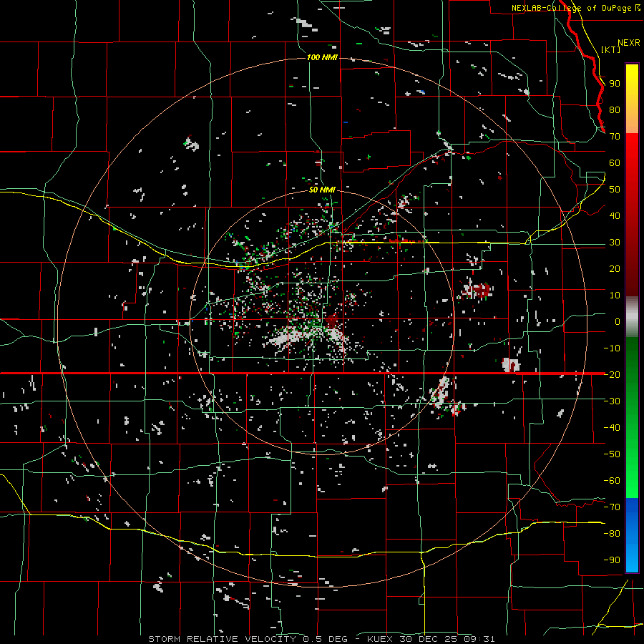This screenshot has width=644, height=644.
Task: Select the NEXR label above the scale
Action: 628,43
